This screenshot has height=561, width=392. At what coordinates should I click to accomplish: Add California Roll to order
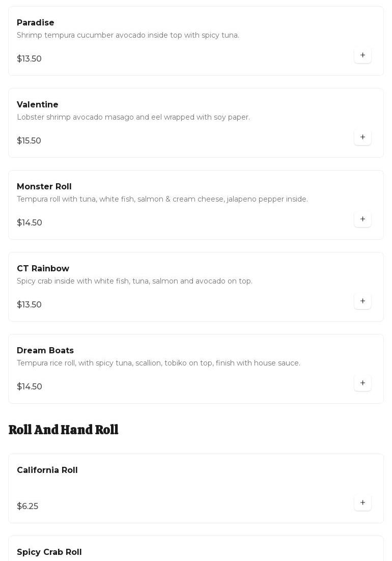(x=362, y=503)
